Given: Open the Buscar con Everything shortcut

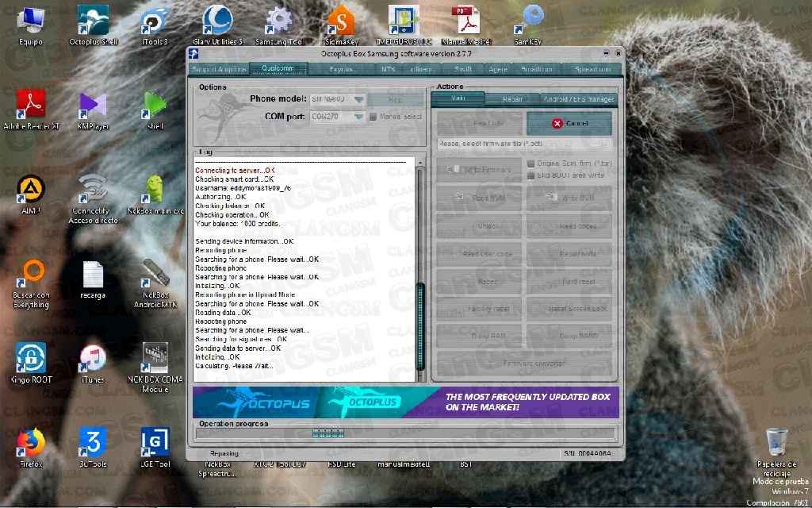Looking at the screenshot, I should [x=31, y=284].
